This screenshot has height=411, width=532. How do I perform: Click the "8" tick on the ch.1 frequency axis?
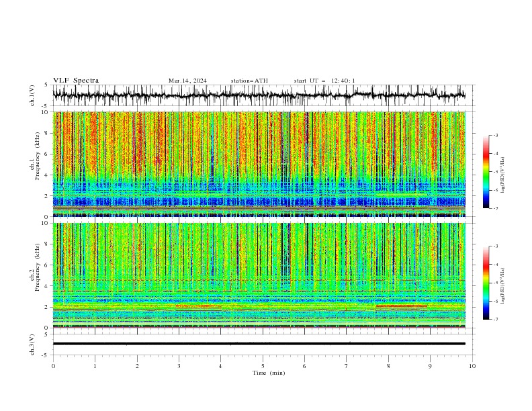(x=48, y=133)
